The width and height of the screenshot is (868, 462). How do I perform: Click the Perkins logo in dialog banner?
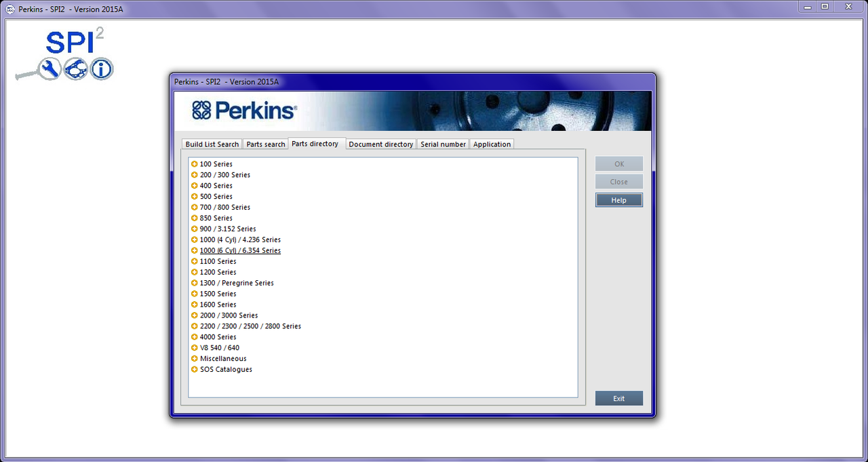(x=244, y=110)
